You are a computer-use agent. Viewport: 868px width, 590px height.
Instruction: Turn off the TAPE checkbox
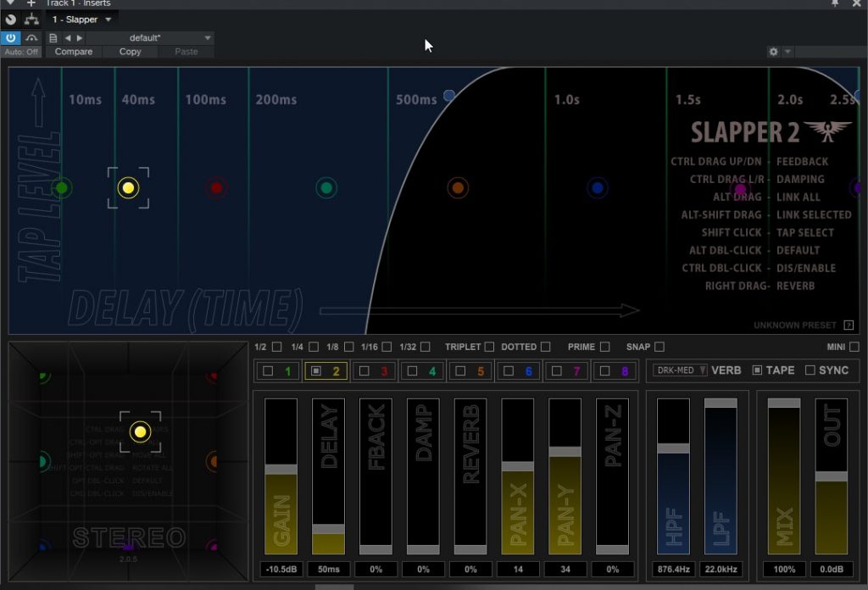tap(758, 370)
